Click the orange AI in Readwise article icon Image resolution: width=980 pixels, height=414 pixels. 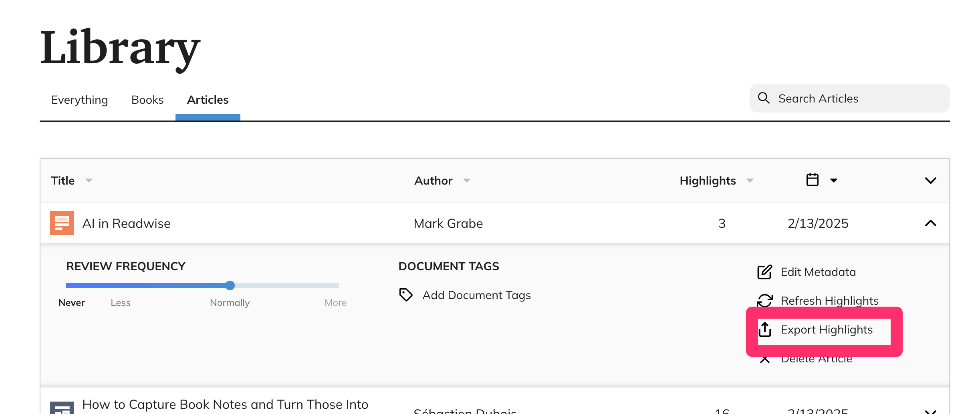coord(62,223)
